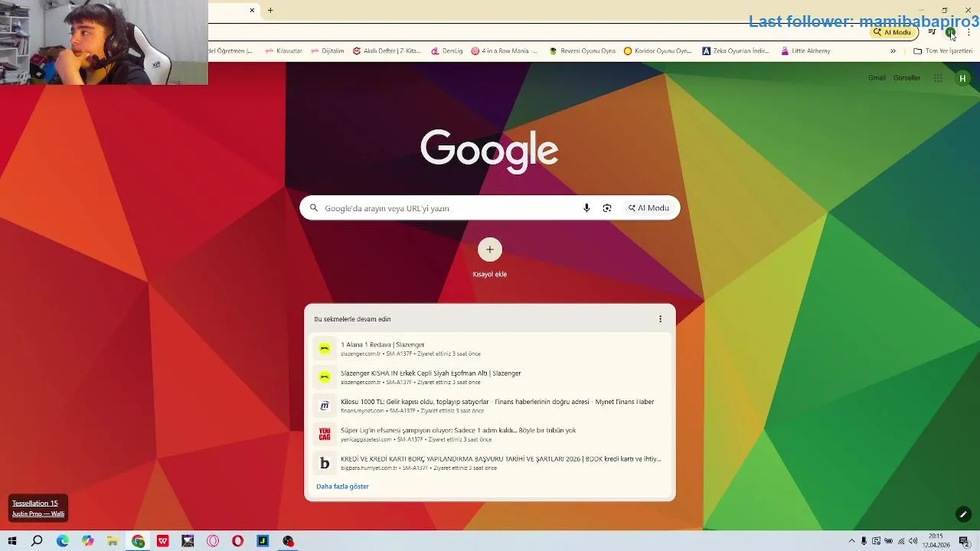Open a new tab with plus button
Image resolution: width=980 pixels, height=551 pixels.
[270, 10]
